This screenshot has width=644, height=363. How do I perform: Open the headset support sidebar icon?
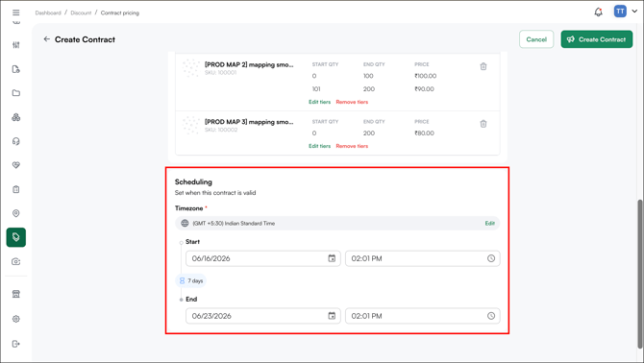click(x=16, y=141)
